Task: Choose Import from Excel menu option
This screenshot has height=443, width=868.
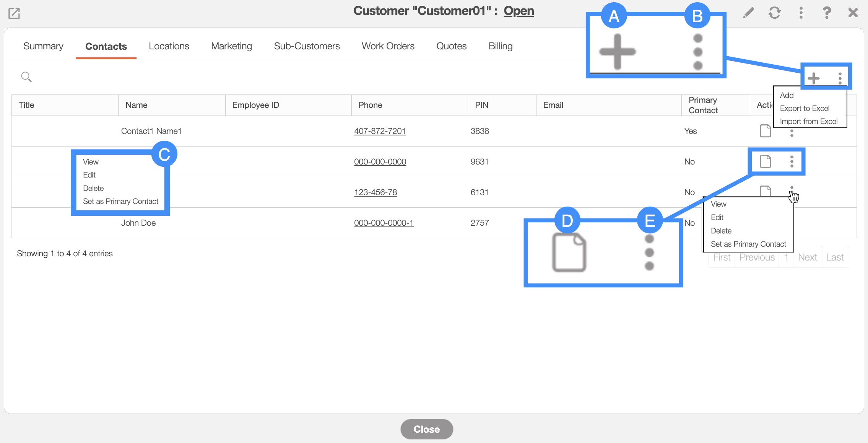Action: tap(808, 121)
